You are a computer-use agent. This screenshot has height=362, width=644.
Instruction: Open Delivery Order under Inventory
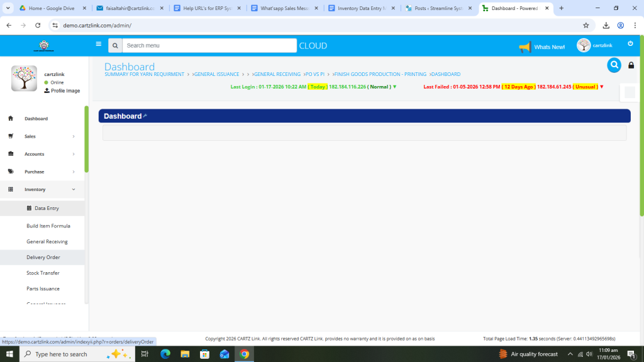coord(43,257)
